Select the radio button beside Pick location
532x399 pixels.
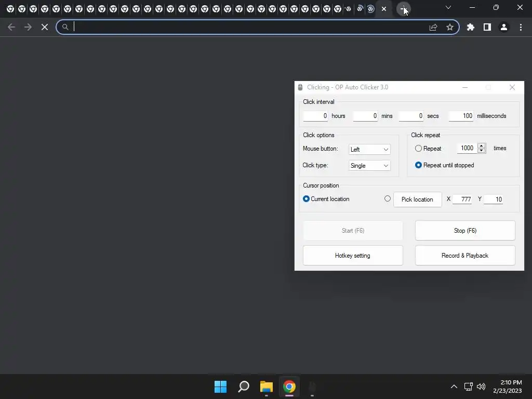[388, 199]
